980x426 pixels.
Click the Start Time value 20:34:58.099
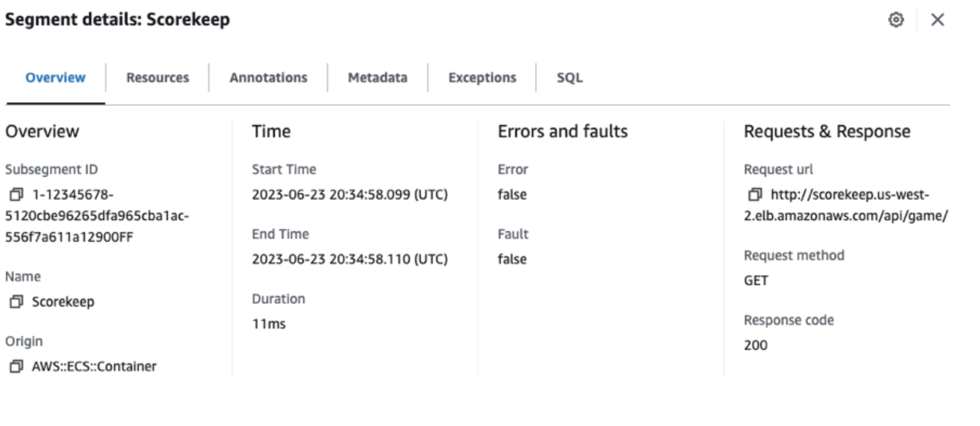tap(350, 195)
